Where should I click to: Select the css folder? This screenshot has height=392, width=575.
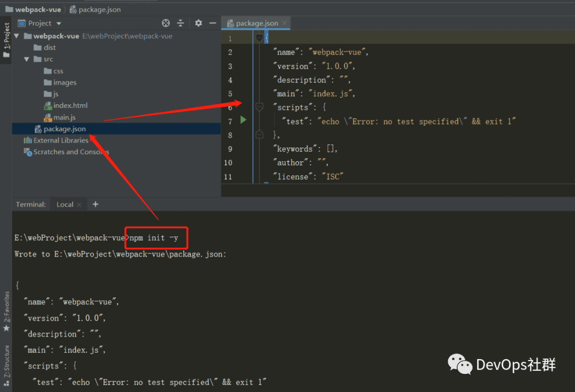[x=54, y=71]
